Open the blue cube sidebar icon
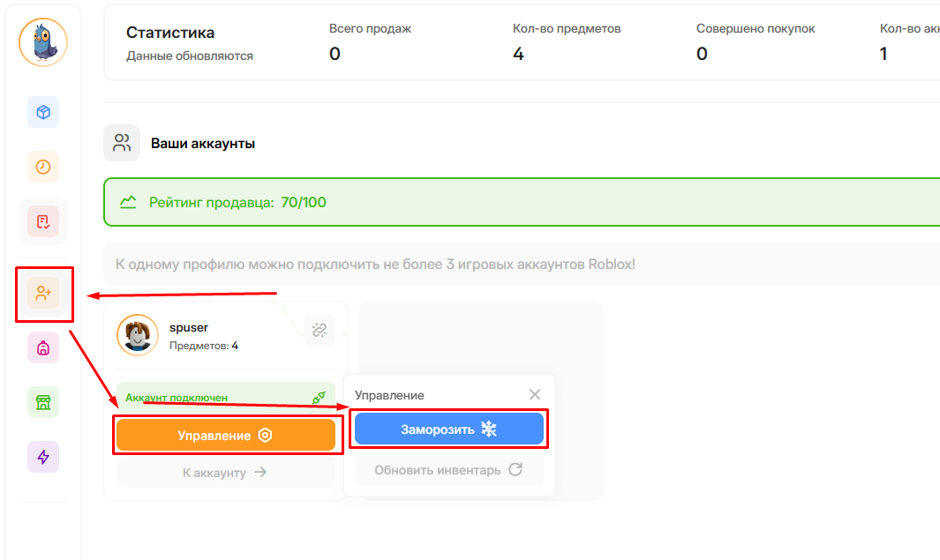The height and width of the screenshot is (560, 940). 43,112
